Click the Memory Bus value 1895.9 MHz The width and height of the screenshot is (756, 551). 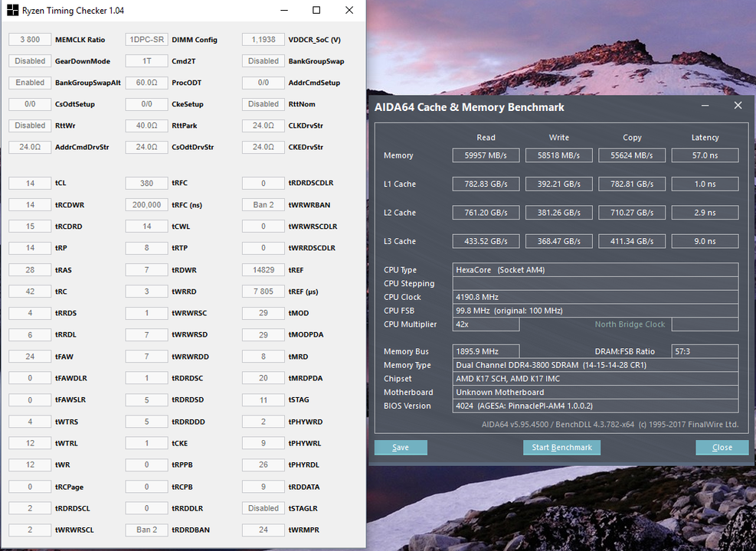tap(486, 351)
